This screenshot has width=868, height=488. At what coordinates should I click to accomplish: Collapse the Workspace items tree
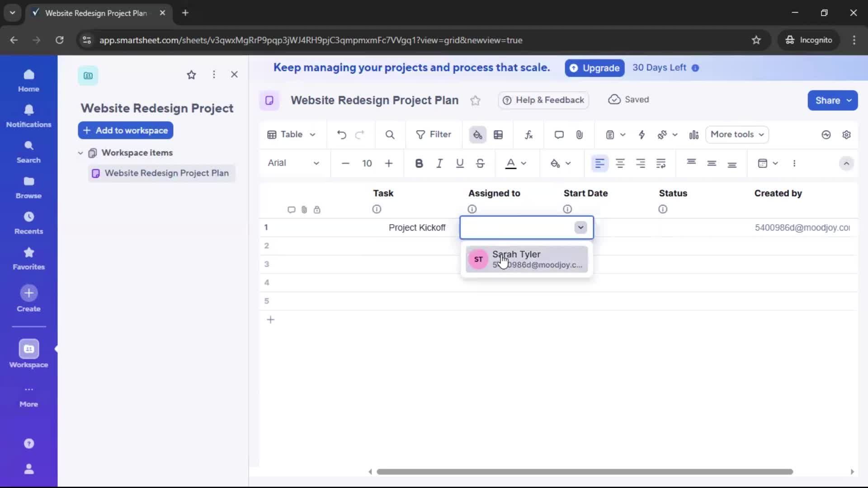[80, 153]
